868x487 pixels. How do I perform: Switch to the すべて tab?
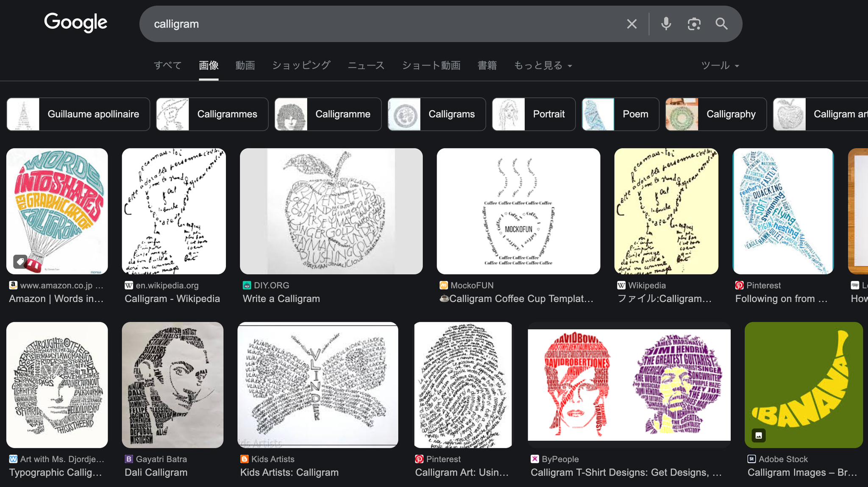pyautogui.click(x=167, y=65)
